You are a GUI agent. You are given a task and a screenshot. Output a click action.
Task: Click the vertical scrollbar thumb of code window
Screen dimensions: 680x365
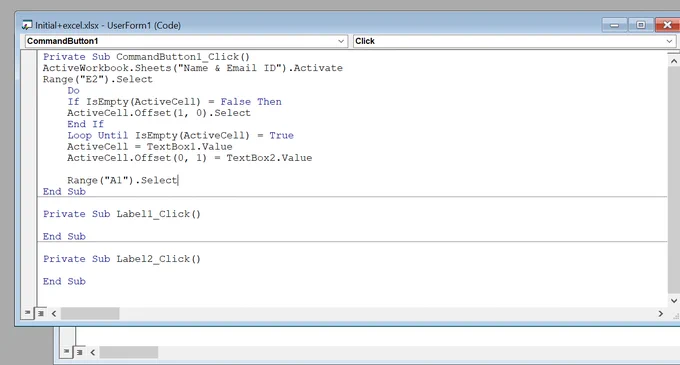673,180
